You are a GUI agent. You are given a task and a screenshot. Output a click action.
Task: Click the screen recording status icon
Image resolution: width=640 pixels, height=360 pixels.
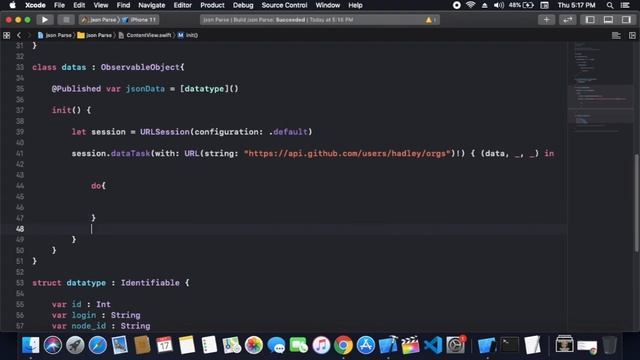click(457, 5)
